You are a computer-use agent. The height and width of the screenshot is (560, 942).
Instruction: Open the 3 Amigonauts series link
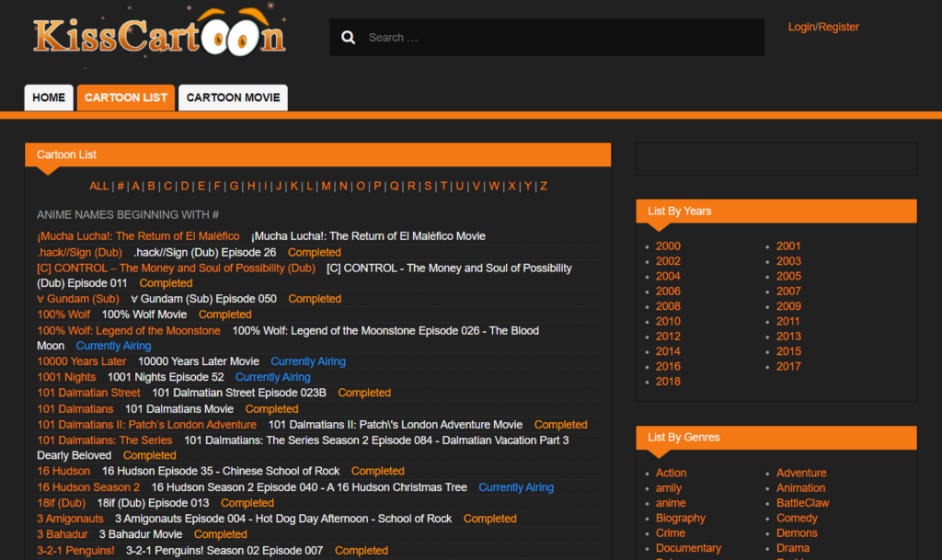(x=70, y=519)
